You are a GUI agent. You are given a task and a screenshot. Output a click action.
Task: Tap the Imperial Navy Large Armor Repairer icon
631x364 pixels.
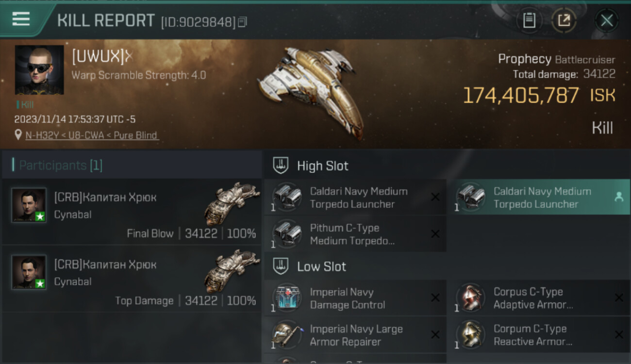[x=286, y=335]
